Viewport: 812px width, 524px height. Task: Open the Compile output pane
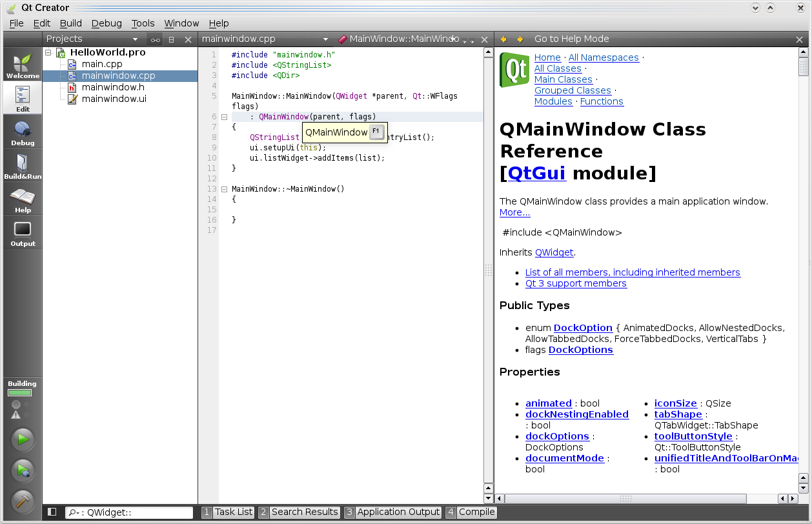[471, 512]
